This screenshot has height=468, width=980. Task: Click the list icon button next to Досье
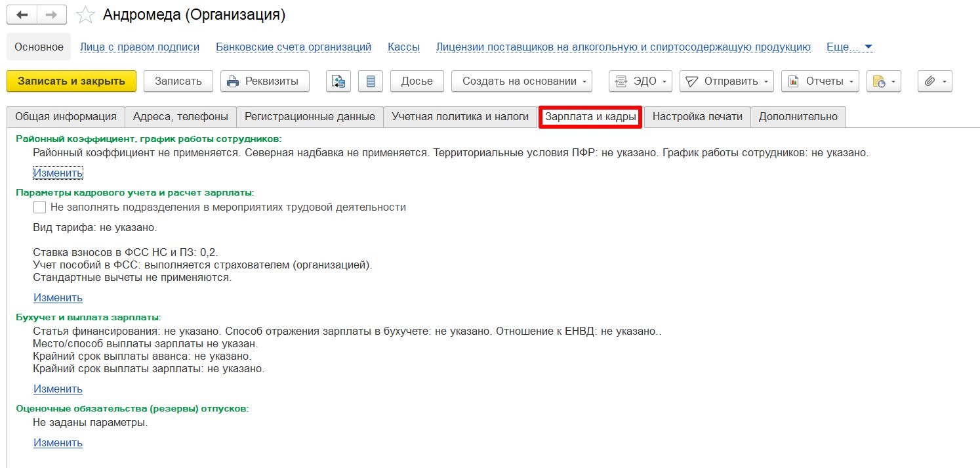pos(371,81)
